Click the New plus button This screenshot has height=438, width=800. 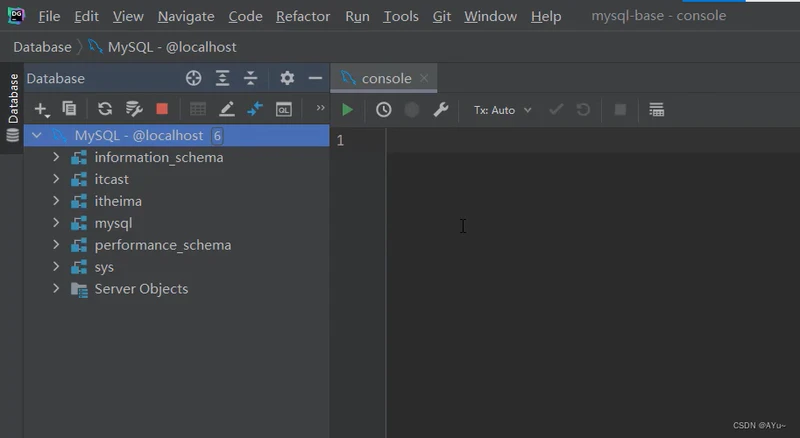pos(41,109)
